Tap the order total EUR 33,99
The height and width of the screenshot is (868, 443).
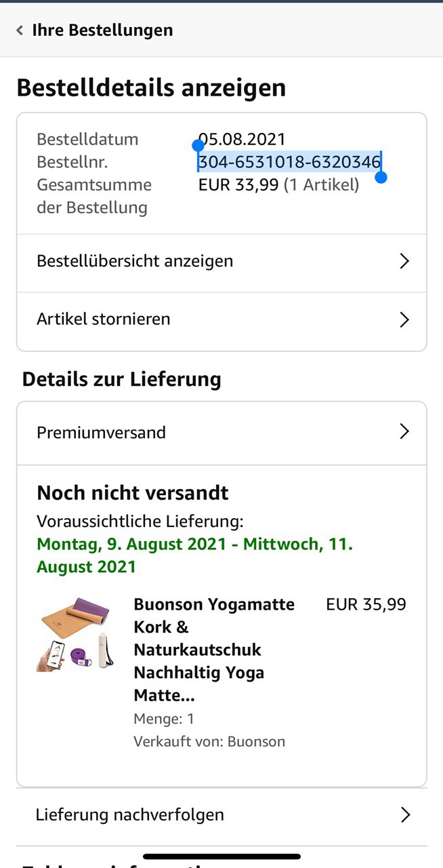pyautogui.click(x=238, y=184)
